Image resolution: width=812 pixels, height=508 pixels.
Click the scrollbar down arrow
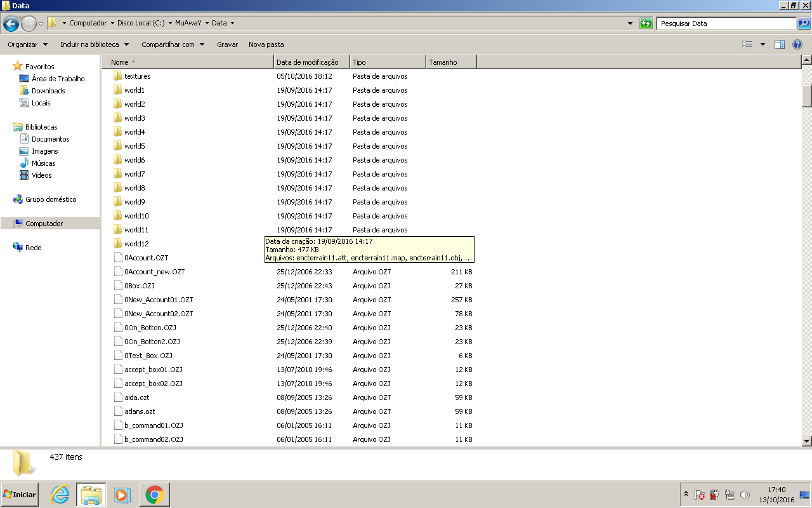[806, 441]
